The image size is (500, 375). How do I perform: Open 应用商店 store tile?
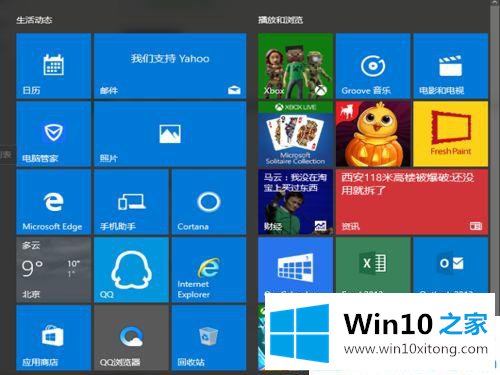[53, 338]
